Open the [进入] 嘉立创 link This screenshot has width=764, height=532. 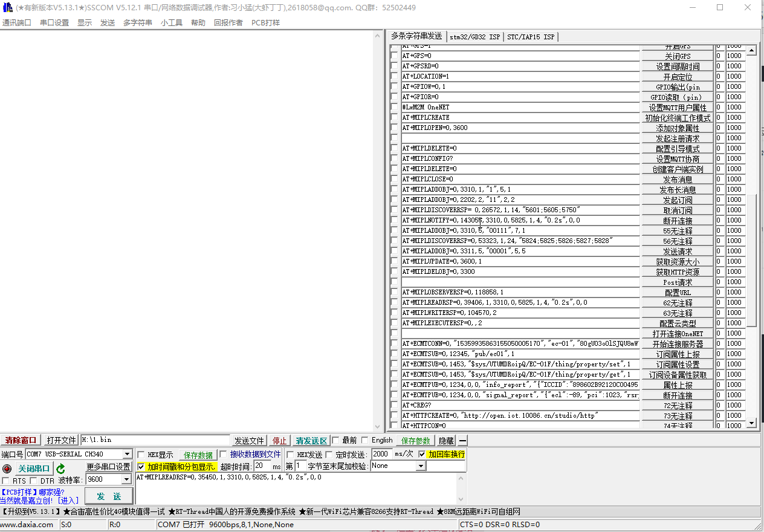(x=68, y=501)
